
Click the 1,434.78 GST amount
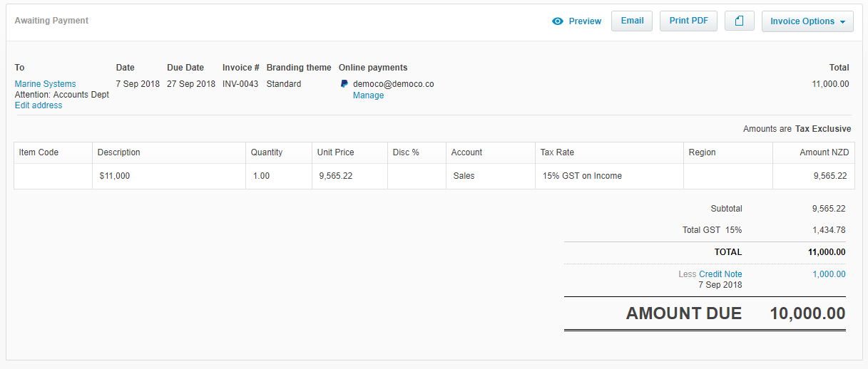(x=829, y=230)
